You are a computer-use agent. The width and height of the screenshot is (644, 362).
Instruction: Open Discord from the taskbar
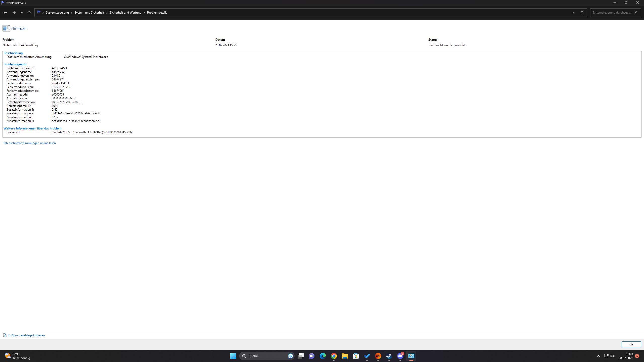pos(400,356)
